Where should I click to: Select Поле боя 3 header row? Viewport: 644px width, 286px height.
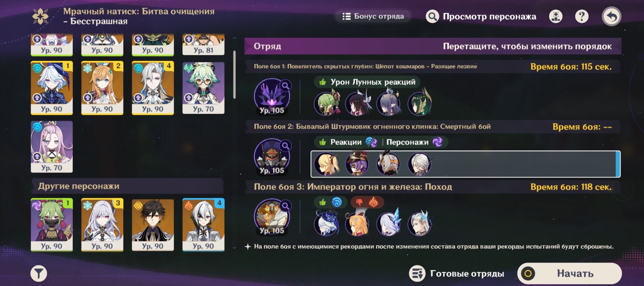433,187
